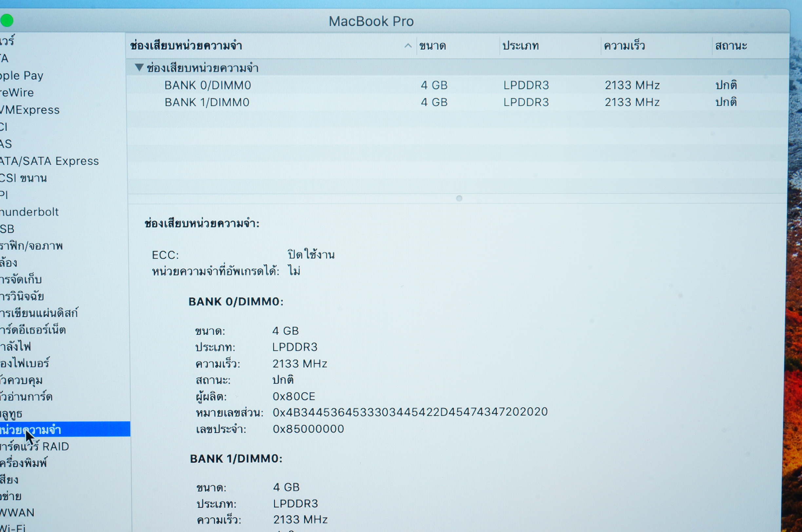Open การจัดเก็บ in sidebar
Viewport: 802px width, 532px height.
coord(21,279)
